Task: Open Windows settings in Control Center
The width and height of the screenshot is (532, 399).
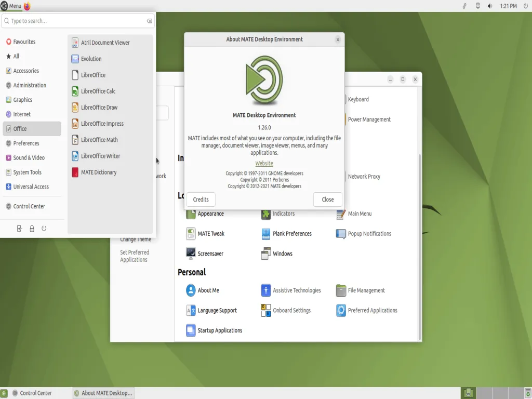Action: pos(276,254)
